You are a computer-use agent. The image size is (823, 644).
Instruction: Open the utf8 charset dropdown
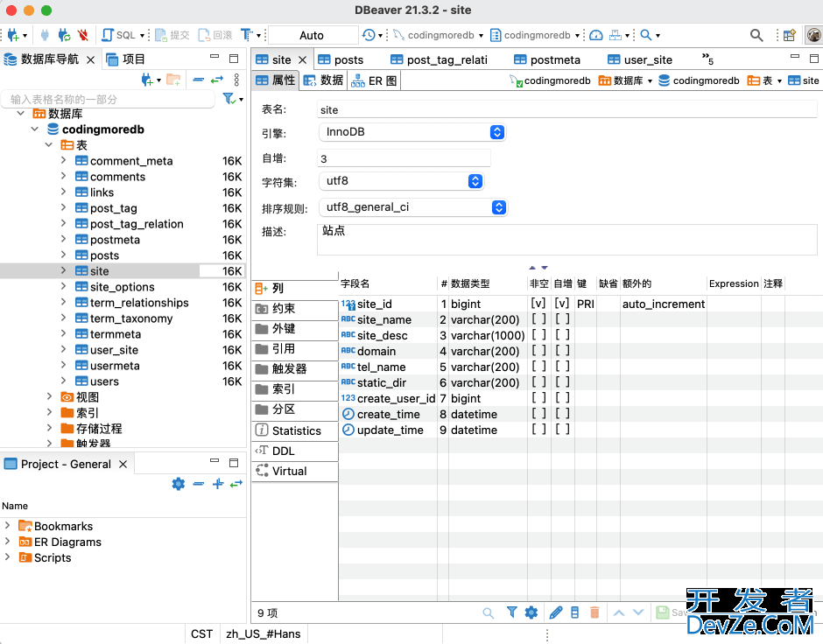click(x=401, y=181)
